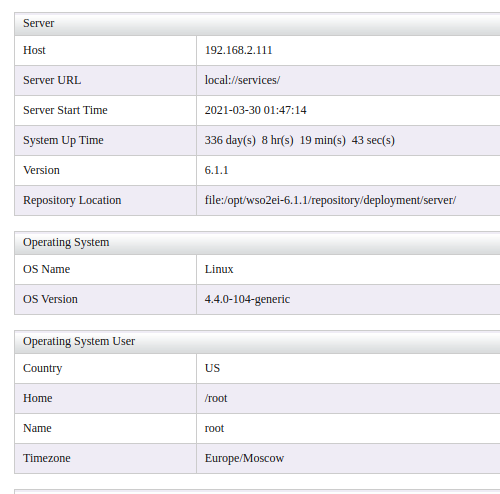Click the Server URL label

pos(52,80)
